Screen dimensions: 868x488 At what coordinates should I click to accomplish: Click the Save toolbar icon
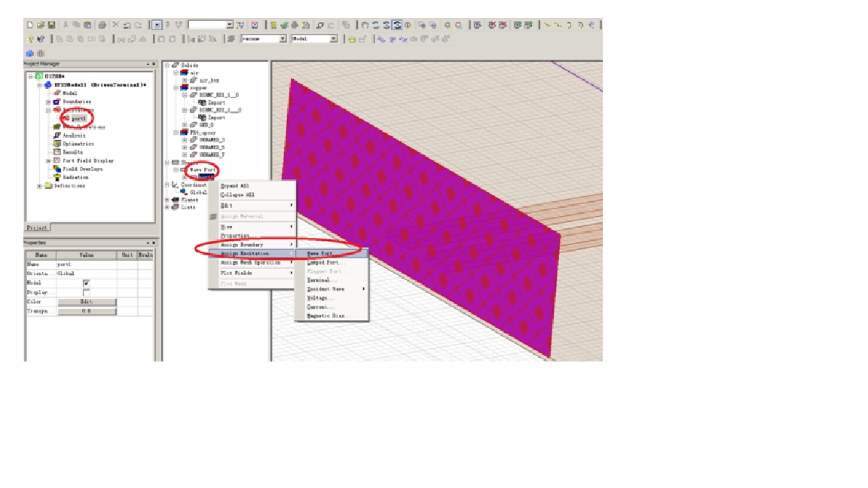click(51, 25)
